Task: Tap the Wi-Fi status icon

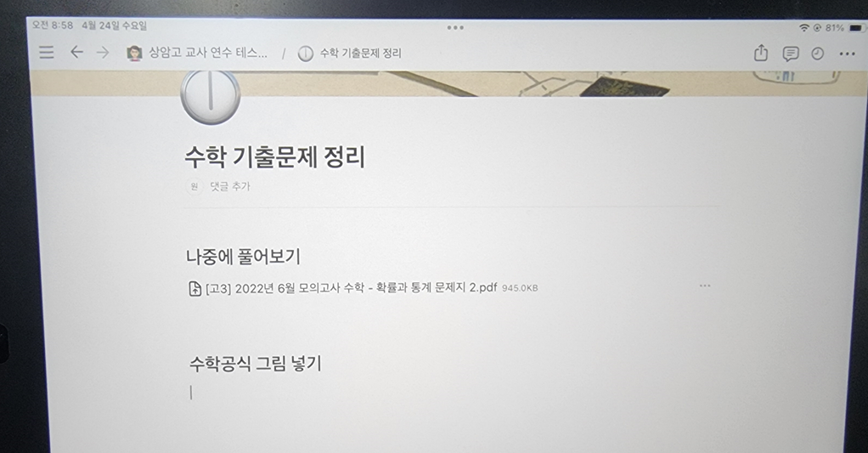Action: (x=803, y=27)
